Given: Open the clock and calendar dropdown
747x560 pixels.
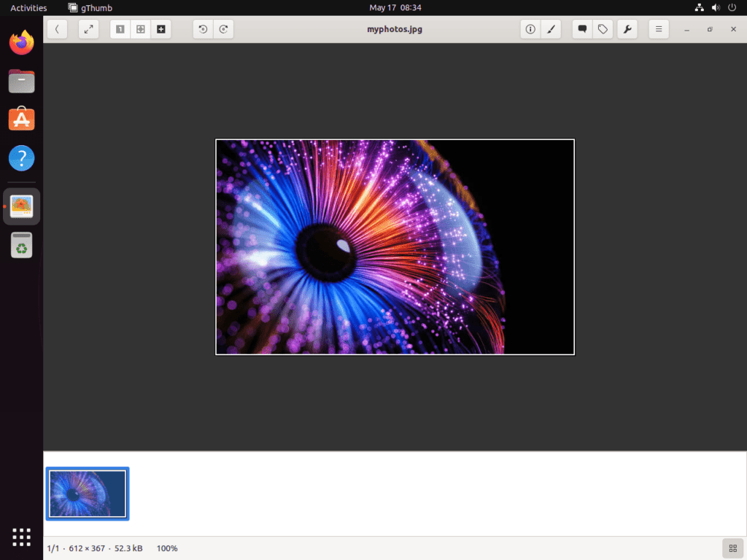Looking at the screenshot, I should (395, 8).
